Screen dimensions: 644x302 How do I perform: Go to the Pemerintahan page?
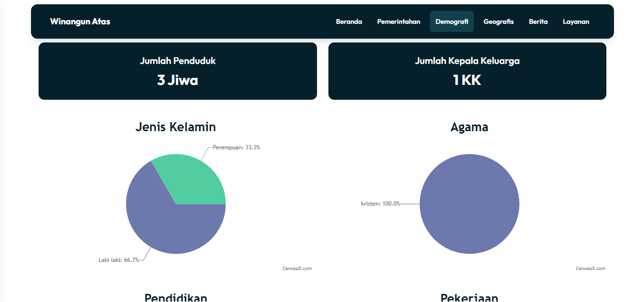[x=399, y=21]
